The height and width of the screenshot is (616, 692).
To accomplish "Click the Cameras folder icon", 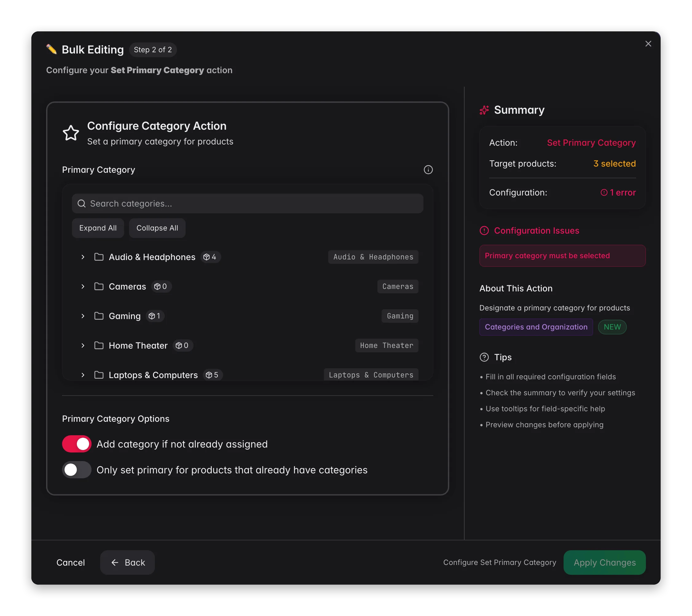I will coord(99,286).
